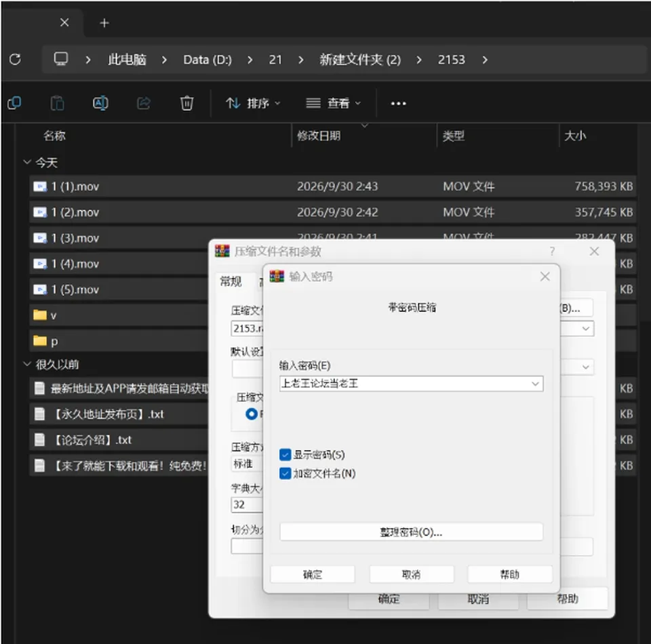Collapse the 今天 group
651x644 pixels.
coord(27,162)
